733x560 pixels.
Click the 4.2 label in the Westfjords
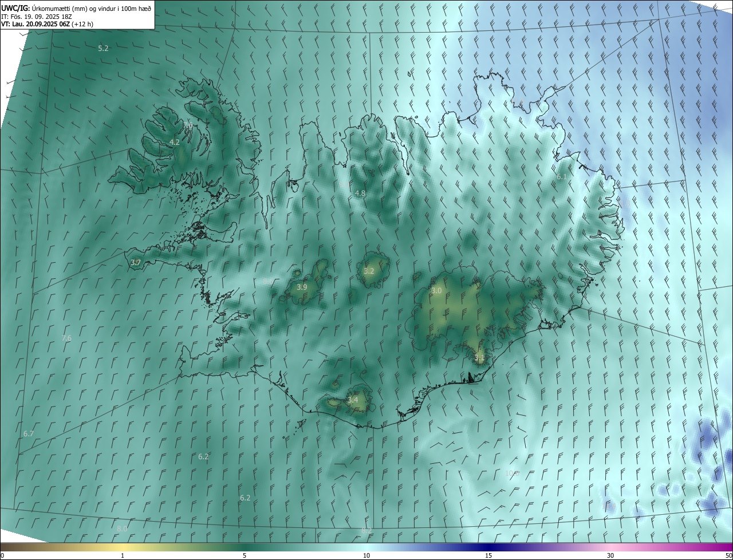[175, 142]
